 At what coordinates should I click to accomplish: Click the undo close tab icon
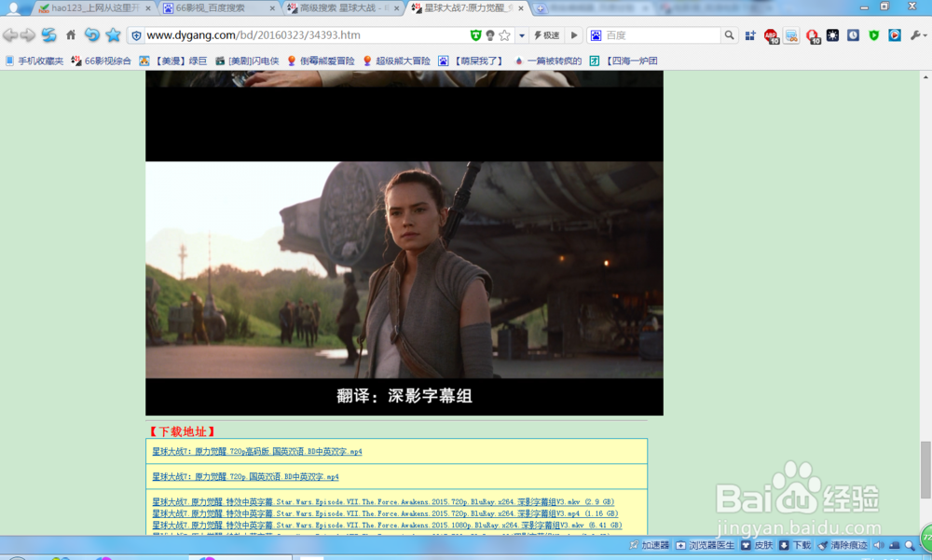point(91,35)
